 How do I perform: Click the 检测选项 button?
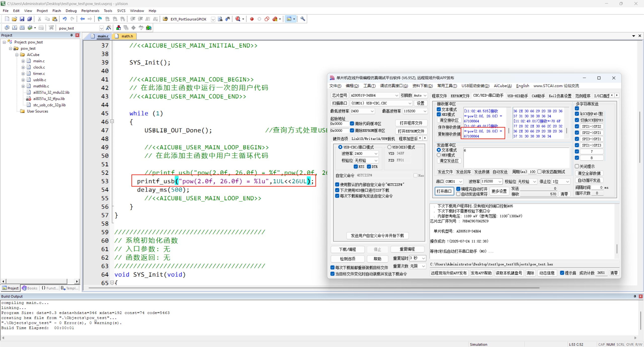click(347, 258)
